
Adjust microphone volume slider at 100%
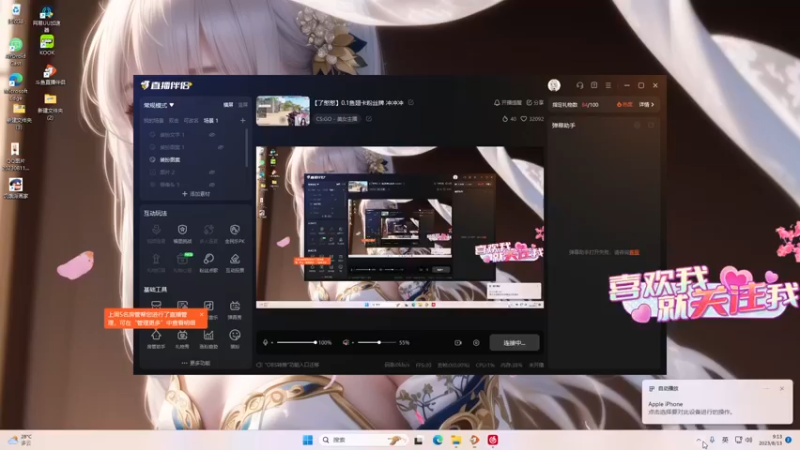296,342
